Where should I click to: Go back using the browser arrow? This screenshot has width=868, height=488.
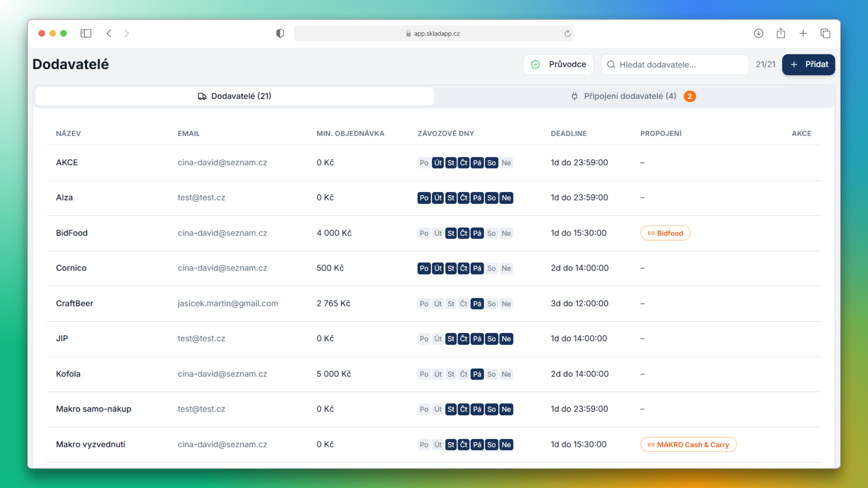[109, 33]
